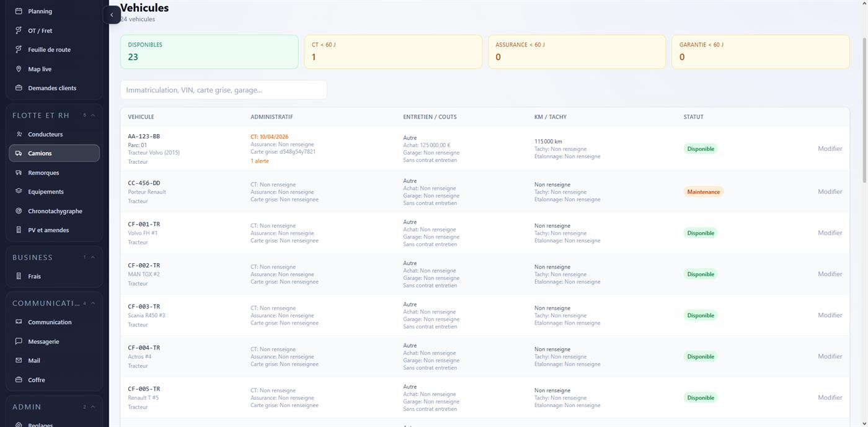Click the Messagerie chat icon
868x427 pixels.
click(19, 341)
